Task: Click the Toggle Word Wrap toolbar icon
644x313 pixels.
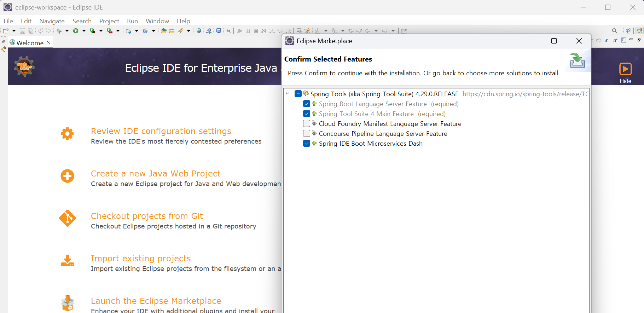Action: (299, 31)
